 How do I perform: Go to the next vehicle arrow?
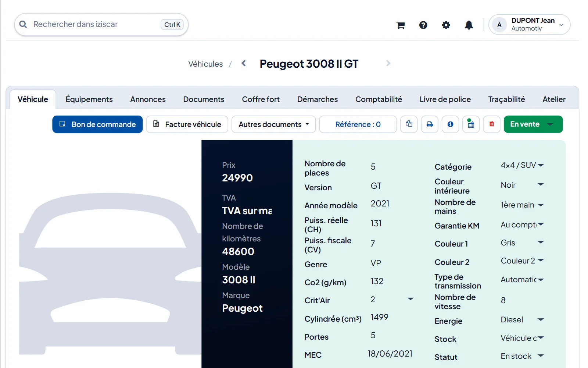pyautogui.click(x=388, y=63)
